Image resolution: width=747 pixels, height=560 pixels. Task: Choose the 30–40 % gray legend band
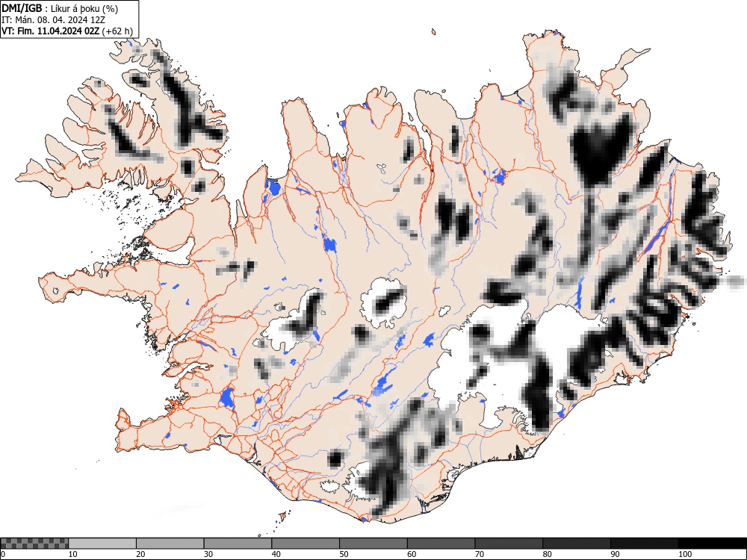(238, 544)
